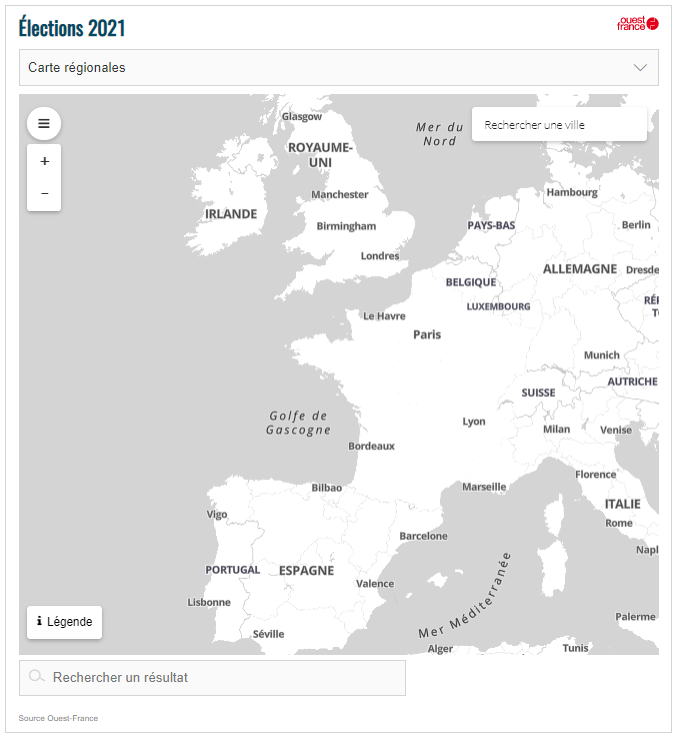Image resolution: width=680 pixels, height=740 pixels.
Task: Click the IRLANDE label on the map
Action: 231,214
